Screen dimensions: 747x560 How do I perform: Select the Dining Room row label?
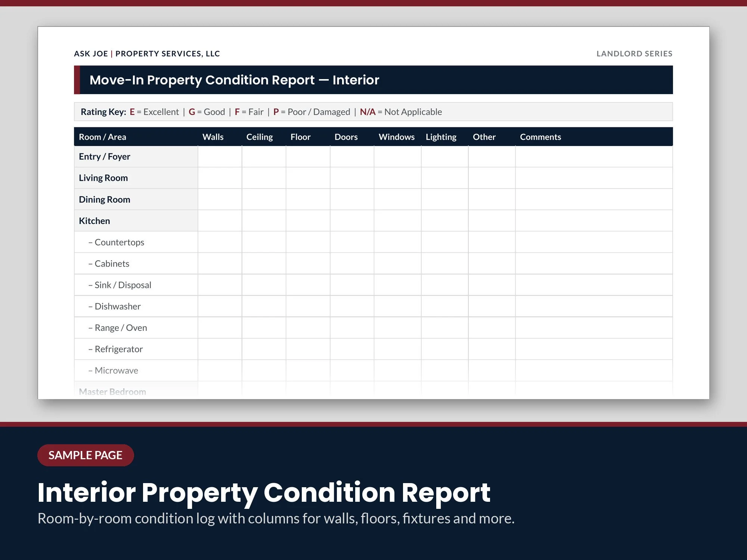tap(105, 199)
